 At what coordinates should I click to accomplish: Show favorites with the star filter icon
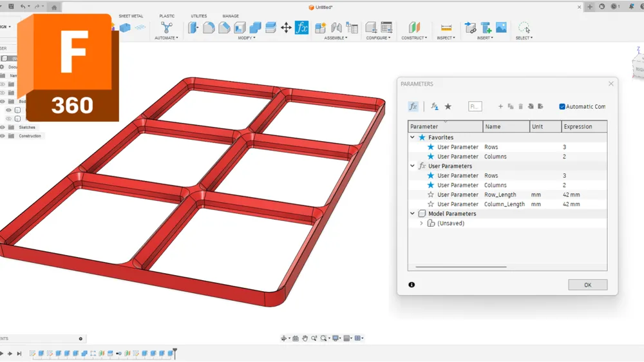(448, 106)
